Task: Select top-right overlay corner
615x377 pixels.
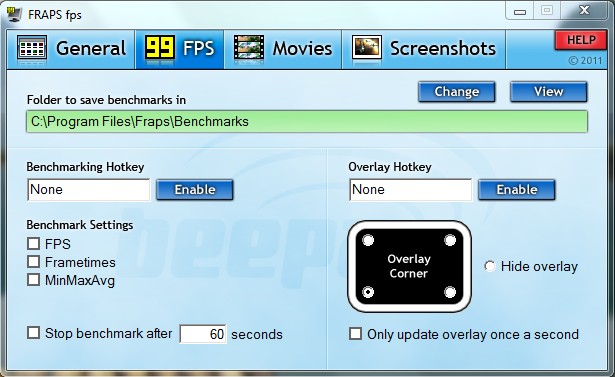Action: point(450,240)
